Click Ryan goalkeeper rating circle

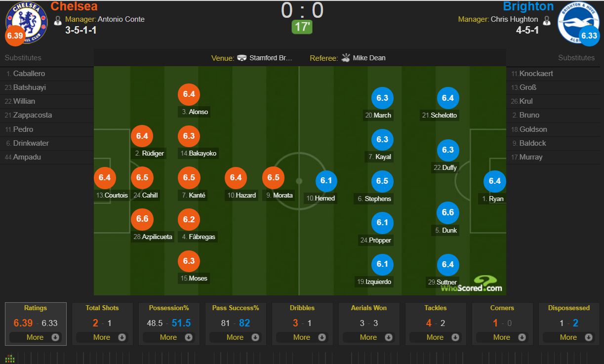pos(495,181)
